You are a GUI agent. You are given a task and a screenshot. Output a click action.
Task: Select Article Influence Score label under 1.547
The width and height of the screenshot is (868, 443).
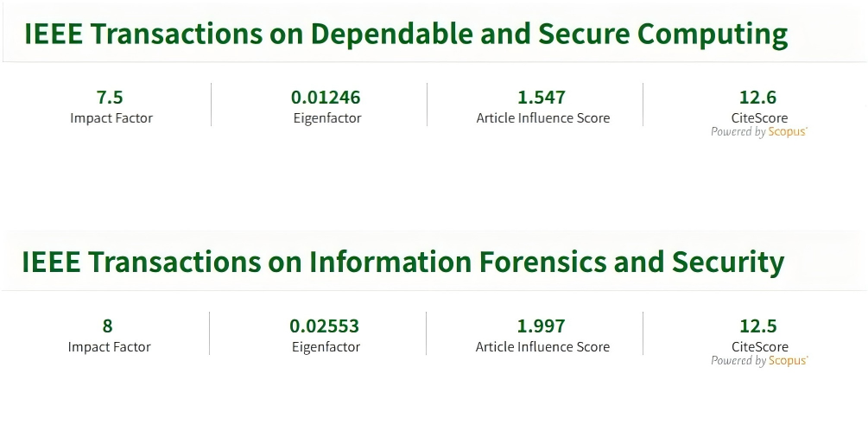pos(543,118)
